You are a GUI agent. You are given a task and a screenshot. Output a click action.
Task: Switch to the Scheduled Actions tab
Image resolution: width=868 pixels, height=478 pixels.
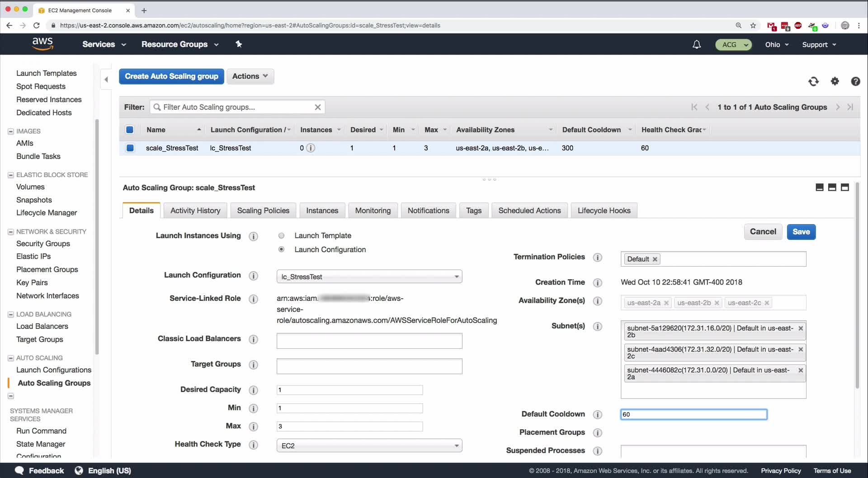[x=529, y=211]
